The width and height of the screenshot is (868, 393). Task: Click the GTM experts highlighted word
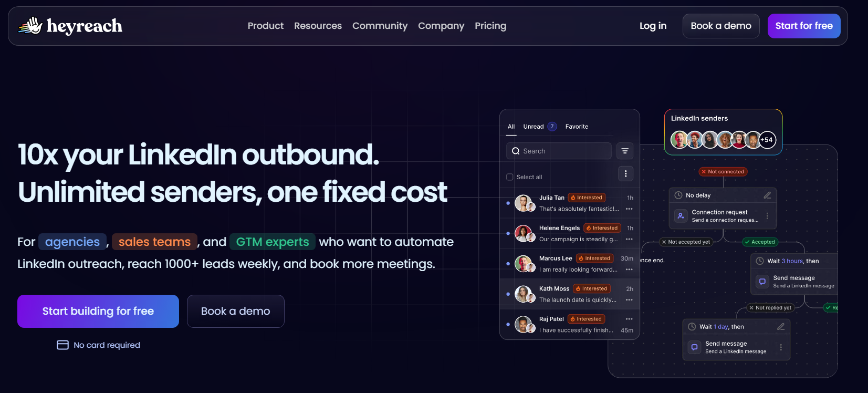click(x=273, y=242)
